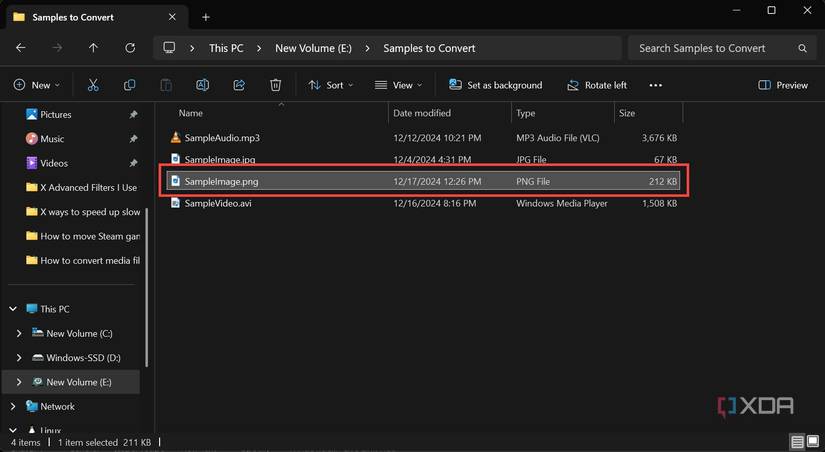825x452 pixels.
Task: Go up one folder level with the up arrow
Action: pos(93,48)
